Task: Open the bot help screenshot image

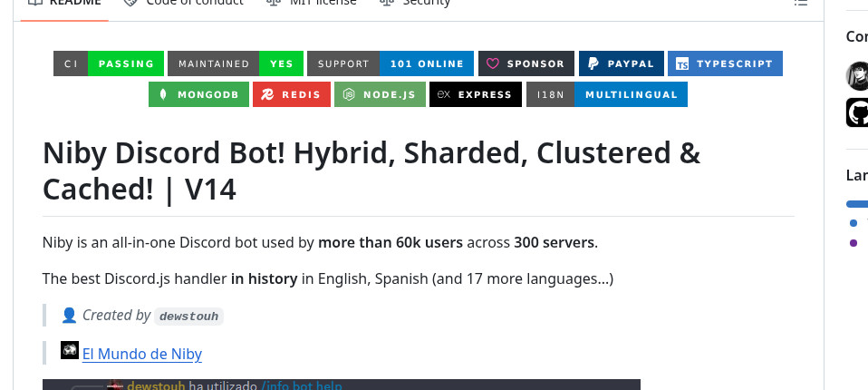Action: click(342, 385)
